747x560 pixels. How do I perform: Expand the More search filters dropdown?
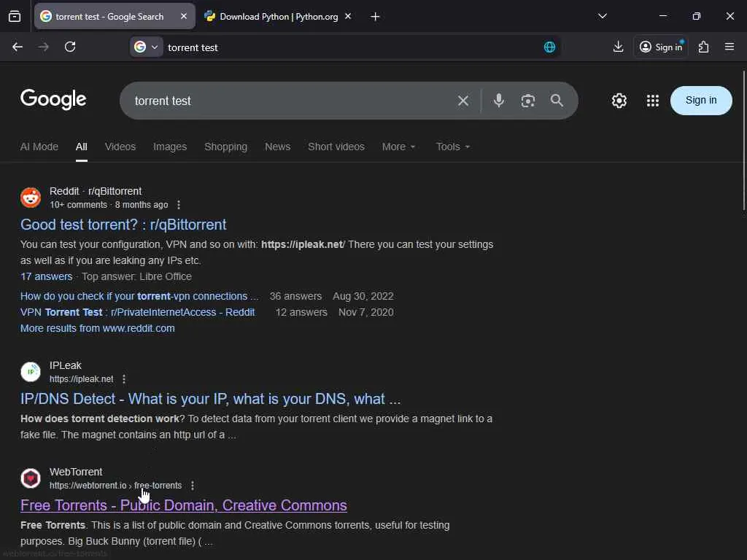pos(399,147)
